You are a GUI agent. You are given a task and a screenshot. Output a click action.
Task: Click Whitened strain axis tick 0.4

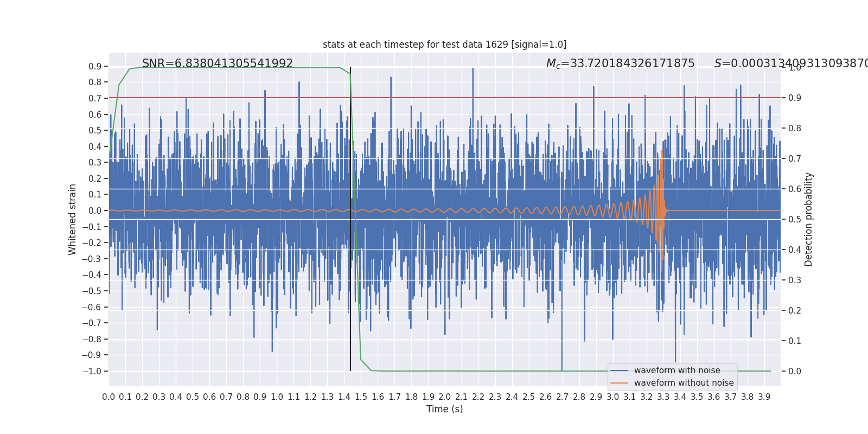(x=95, y=146)
